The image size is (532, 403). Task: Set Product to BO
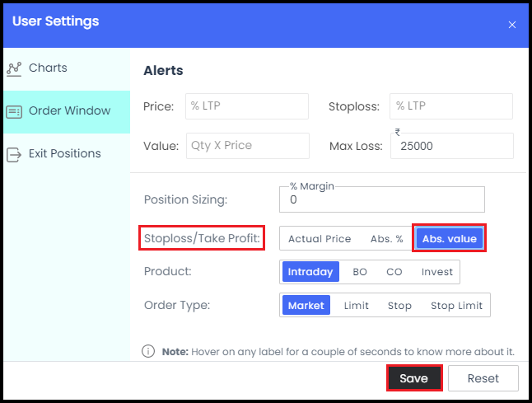click(360, 272)
